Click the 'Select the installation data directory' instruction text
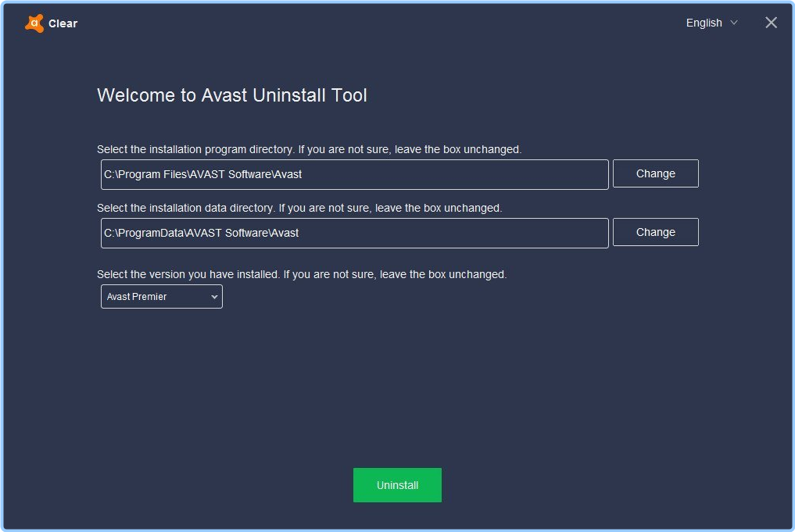Image resolution: width=795 pixels, height=532 pixels. tap(299, 209)
